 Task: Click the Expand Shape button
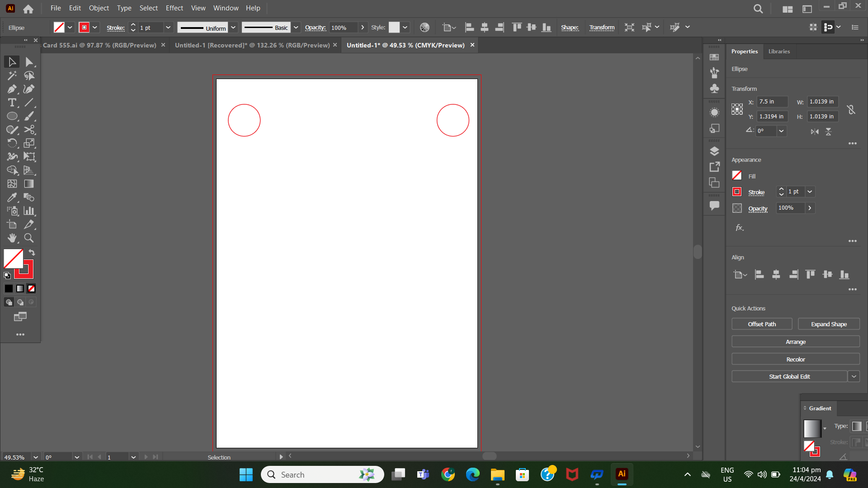point(829,324)
